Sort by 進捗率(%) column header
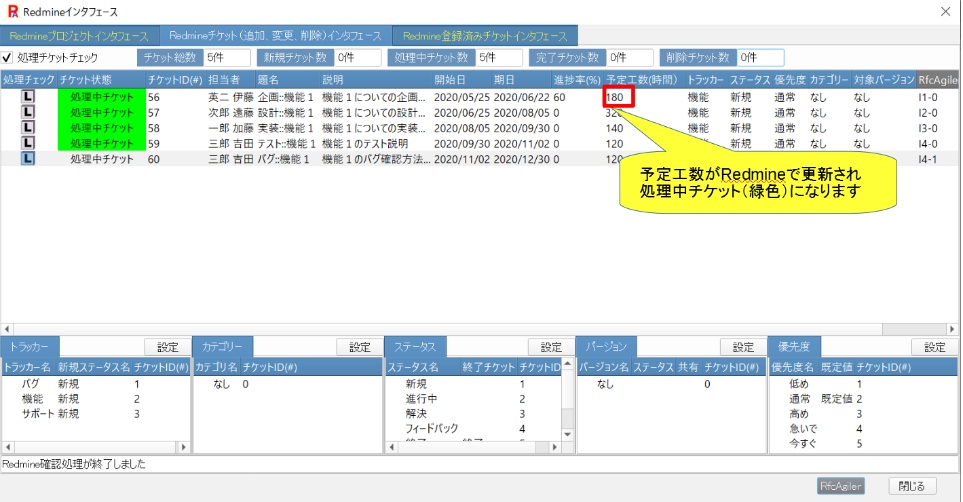The height and width of the screenshot is (502, 963). coord(577,80)
